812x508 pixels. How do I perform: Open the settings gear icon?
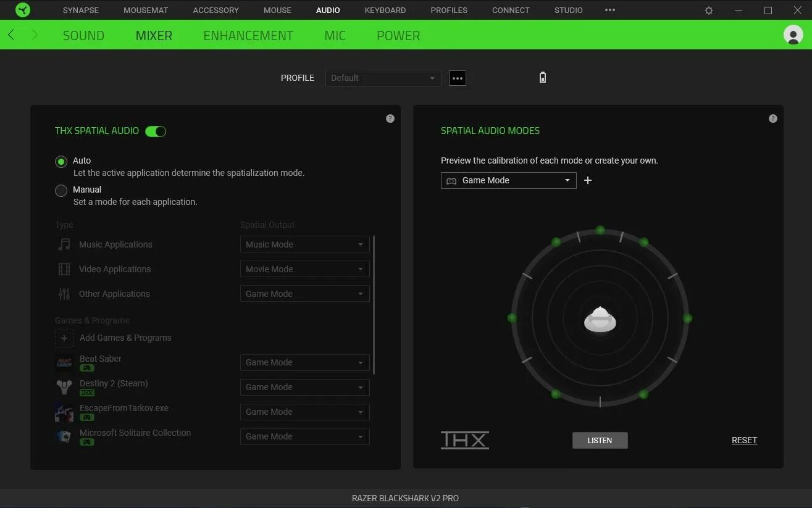pos(709,10)
